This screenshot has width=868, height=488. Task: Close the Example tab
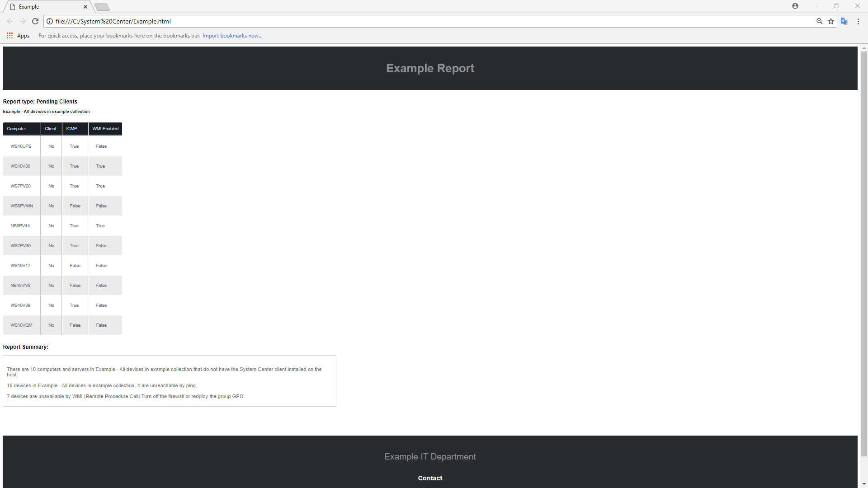(x=85, y=7)
